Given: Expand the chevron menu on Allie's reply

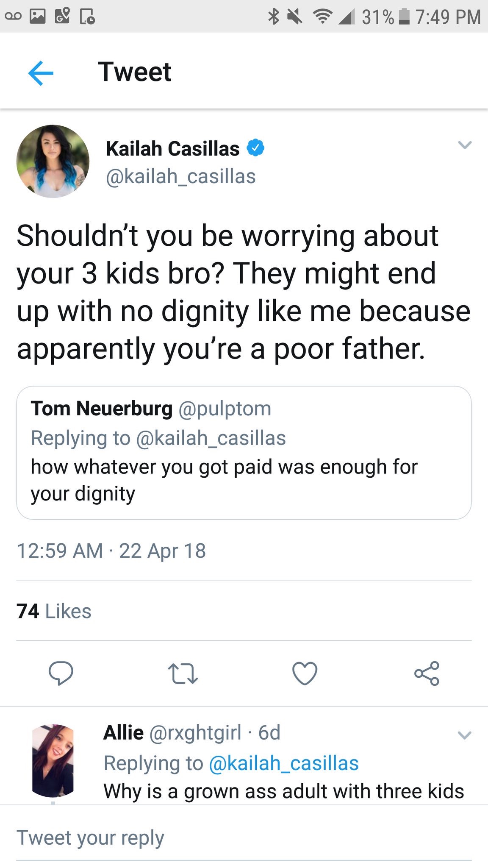Looking at the screenshot, I should click(465, 735).
